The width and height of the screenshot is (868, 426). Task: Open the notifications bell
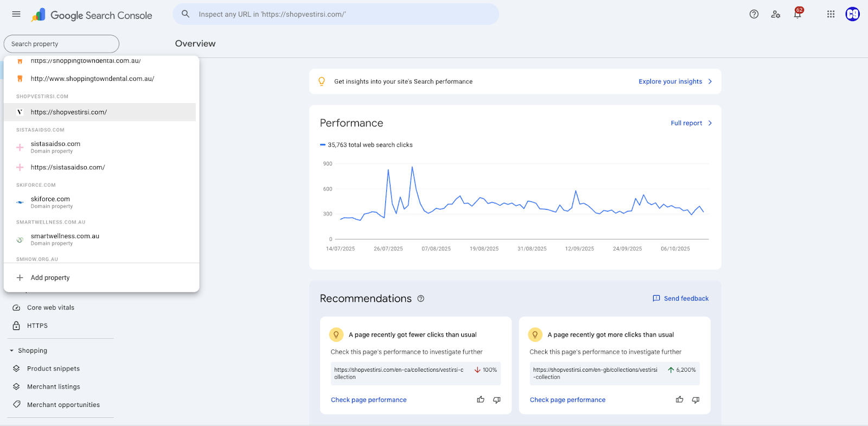tap(797, 14)
